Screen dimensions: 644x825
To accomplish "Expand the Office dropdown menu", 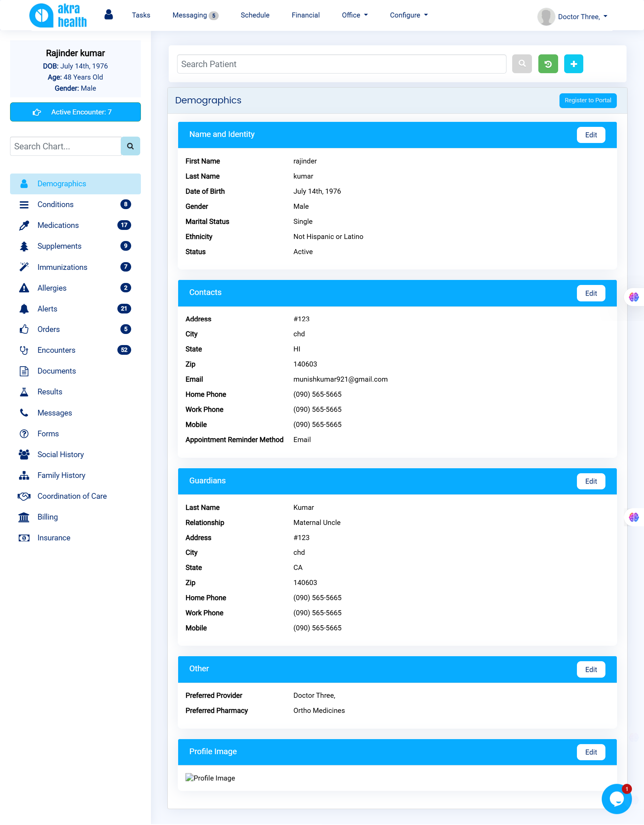I will [x=354, y=15].
